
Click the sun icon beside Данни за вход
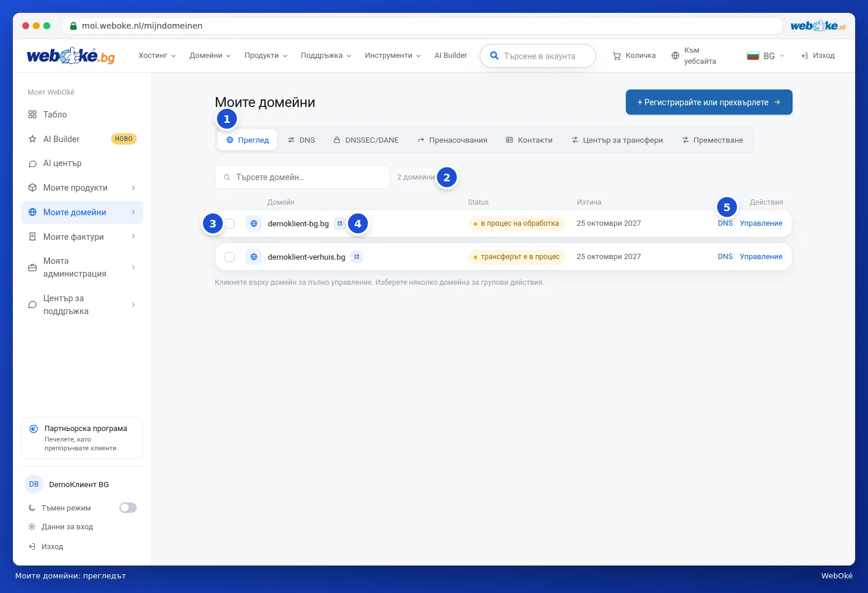coord(32,527)
